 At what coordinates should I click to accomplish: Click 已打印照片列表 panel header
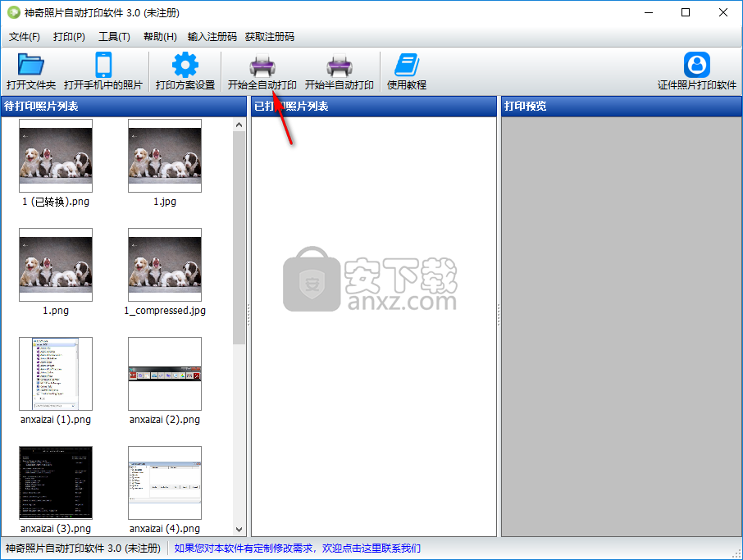pyautogui.click(x=374, y=106)
